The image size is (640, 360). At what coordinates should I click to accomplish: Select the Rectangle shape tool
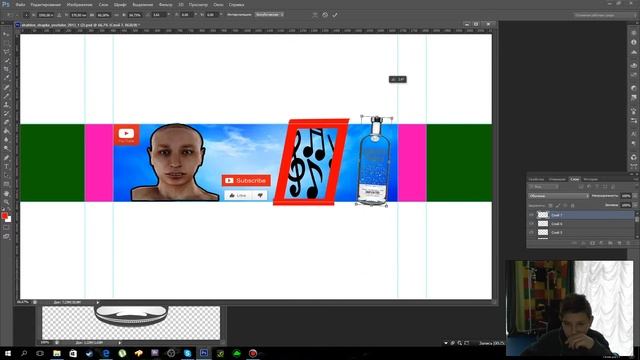pyautogui.click(x=6, y=184)
